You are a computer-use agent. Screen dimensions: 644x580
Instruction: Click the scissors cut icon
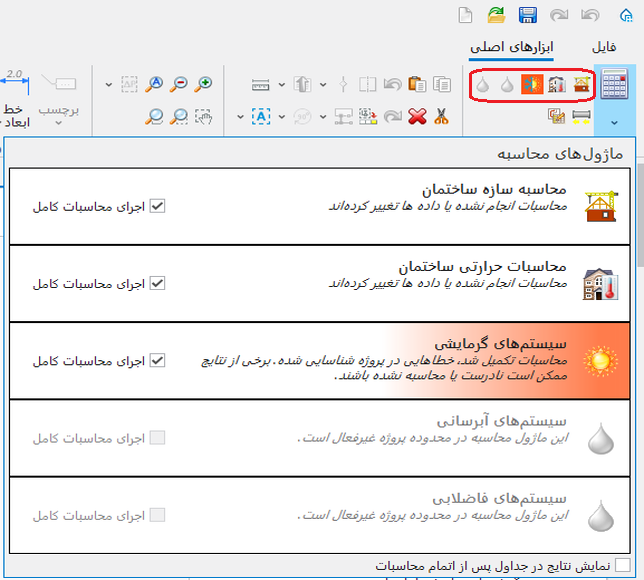tap(441, 117)
